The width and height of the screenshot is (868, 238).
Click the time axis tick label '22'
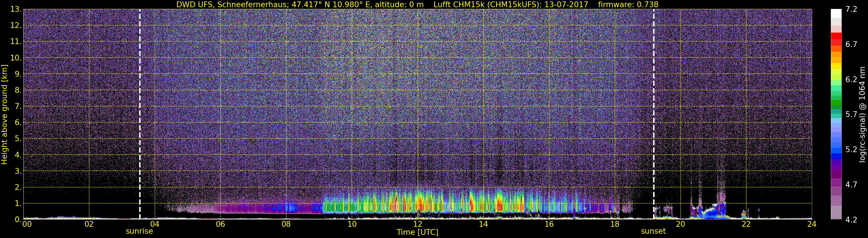pyautogui.click(x=746, y=224)
